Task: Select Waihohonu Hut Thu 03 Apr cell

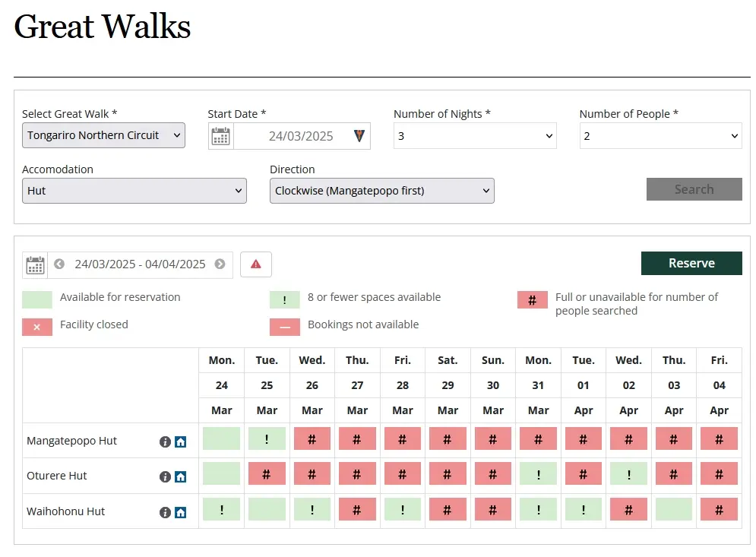Action: click(x=673, y=509)
